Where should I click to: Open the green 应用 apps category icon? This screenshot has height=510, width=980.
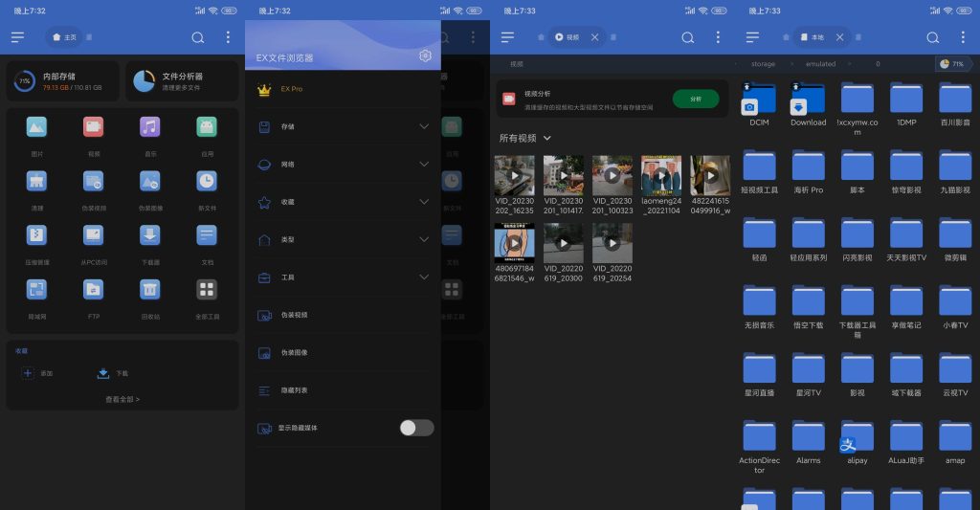(207, 127)
